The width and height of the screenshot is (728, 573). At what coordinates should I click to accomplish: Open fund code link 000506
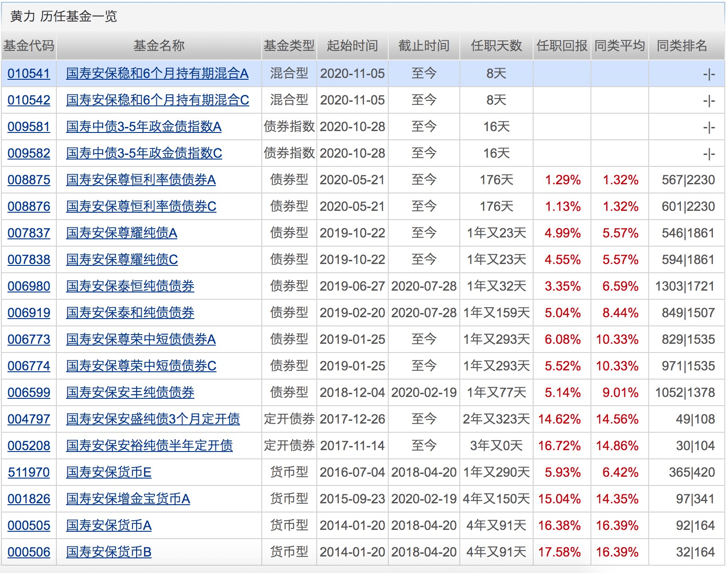point(28,552)
